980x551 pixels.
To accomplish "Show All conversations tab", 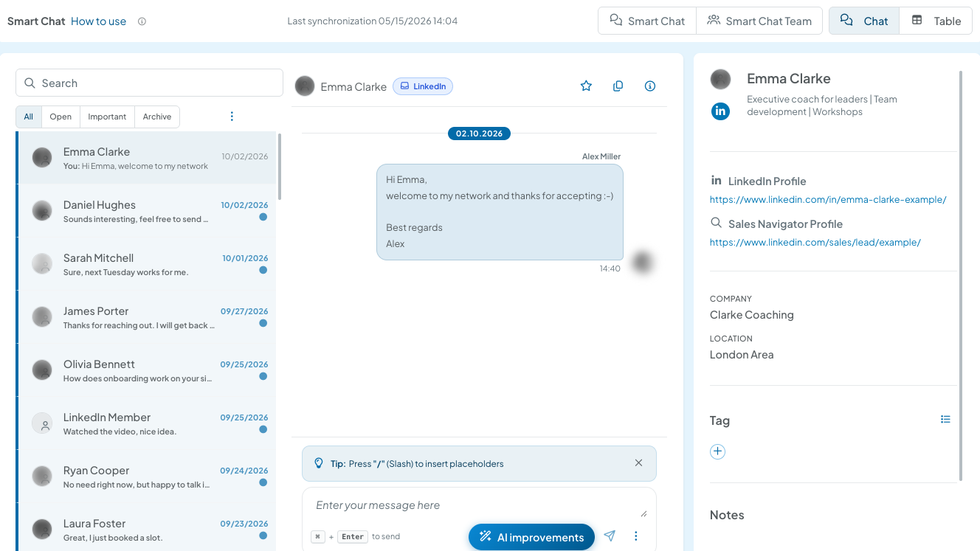I will (29, 117).
